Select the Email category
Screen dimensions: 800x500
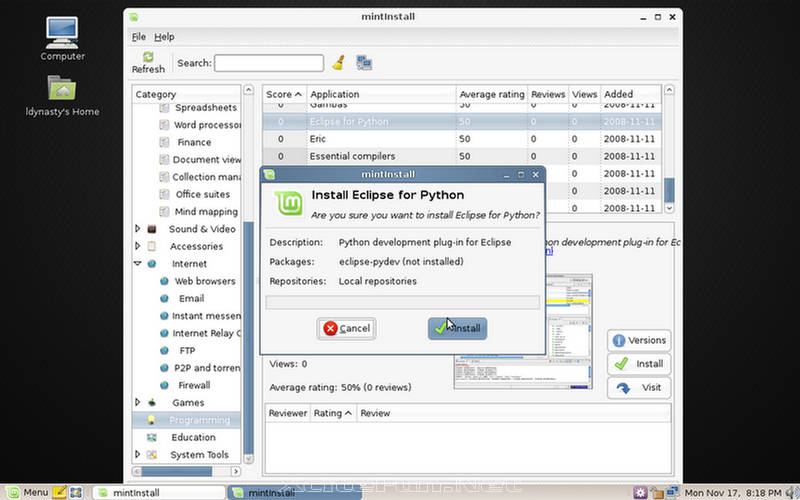[x=191, y=298]
